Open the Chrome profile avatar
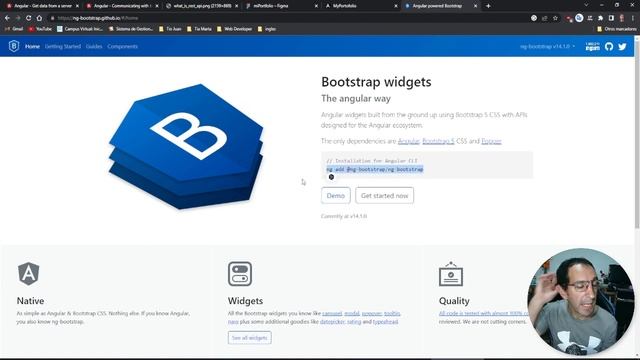640x360 pixels. [622, 18]
